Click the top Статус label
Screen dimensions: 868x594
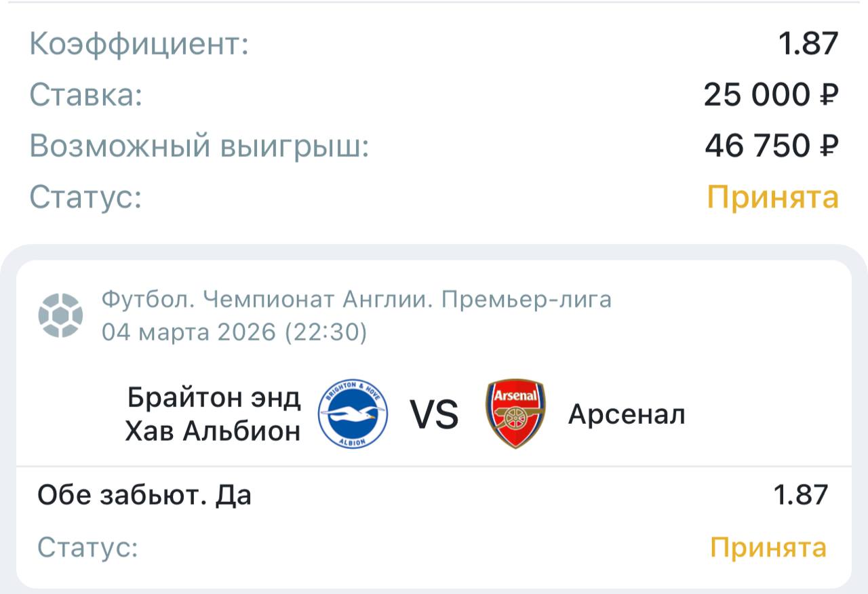pyautogui.click(x=85, y=197)
